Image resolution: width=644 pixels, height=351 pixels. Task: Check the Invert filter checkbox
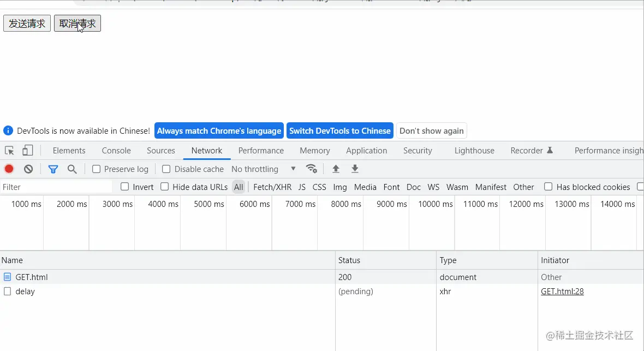coord(125,187)
